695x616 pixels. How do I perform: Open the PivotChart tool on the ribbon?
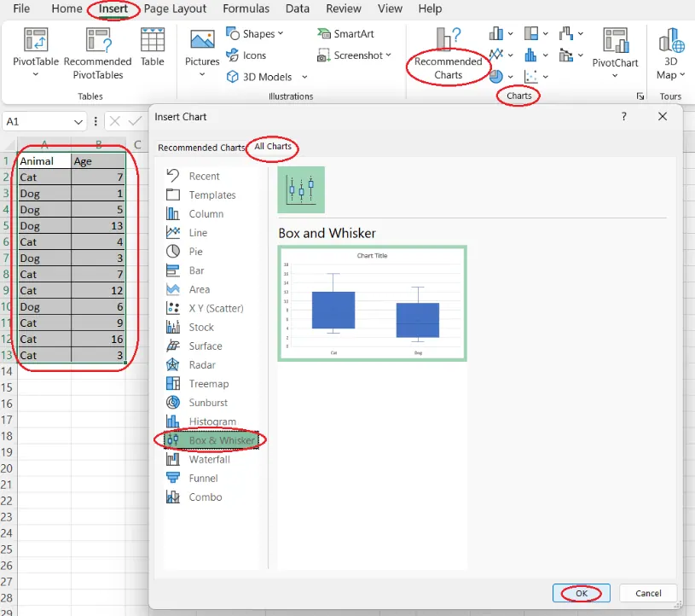616,51
